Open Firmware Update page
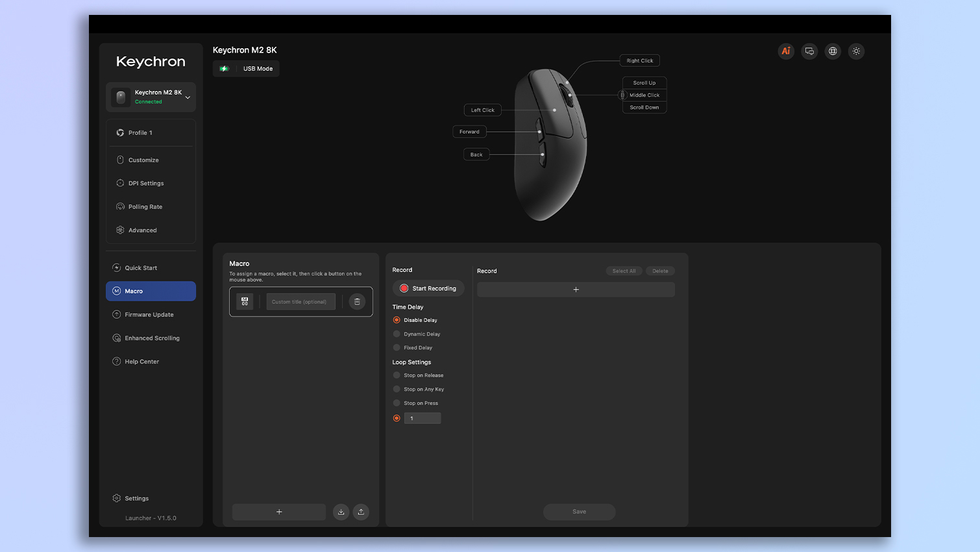 [151, 314]
